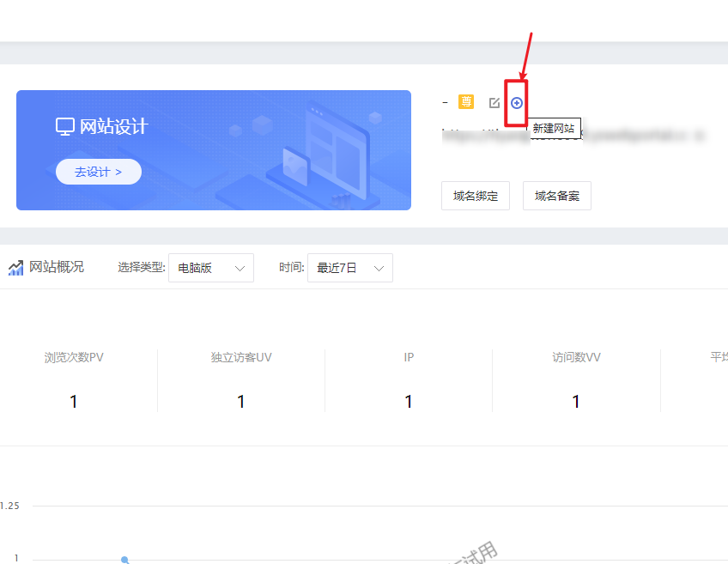Open the 电脑版 type dropdown

(x=211, y=268)
